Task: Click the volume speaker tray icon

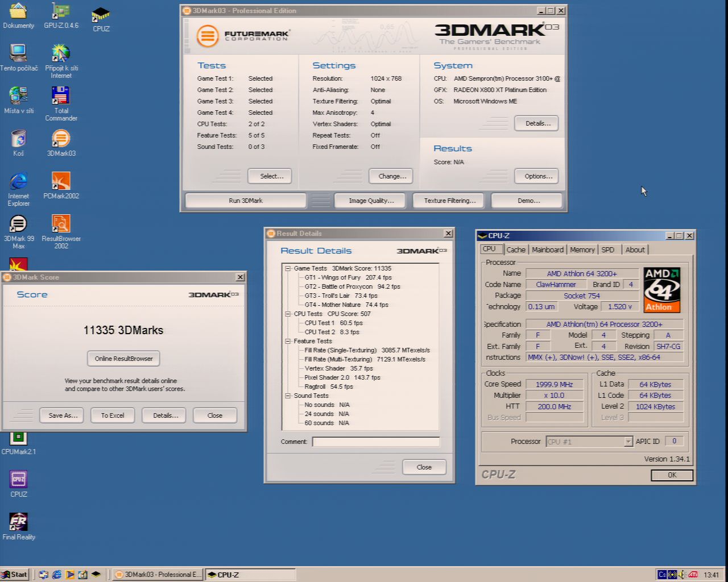Action: tap(682, 575)
